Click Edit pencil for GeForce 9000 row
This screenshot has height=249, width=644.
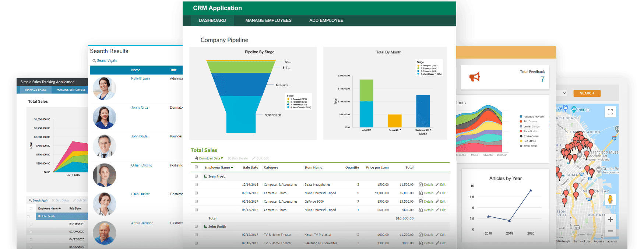437,201
